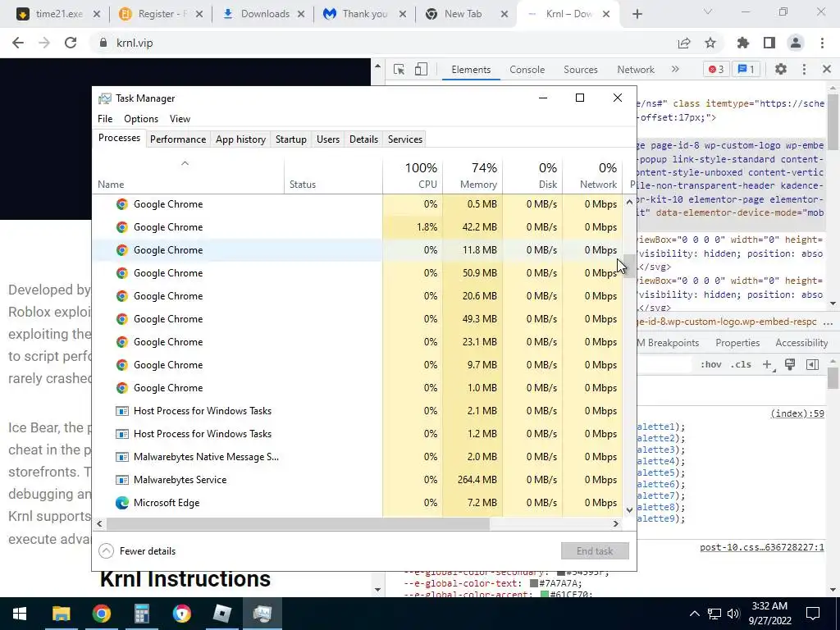
Task: Sort processes by CPU column header
Action: pos(413,176)
